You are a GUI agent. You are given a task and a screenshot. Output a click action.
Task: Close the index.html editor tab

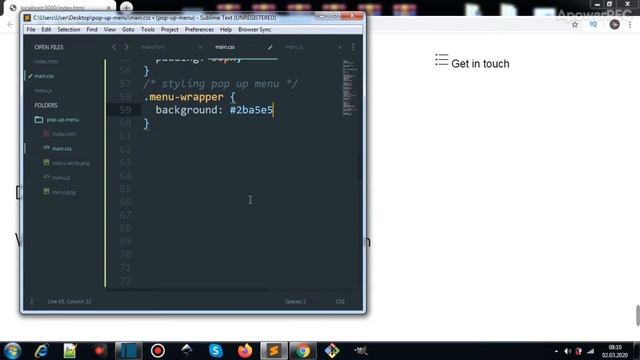coord(200,47)
